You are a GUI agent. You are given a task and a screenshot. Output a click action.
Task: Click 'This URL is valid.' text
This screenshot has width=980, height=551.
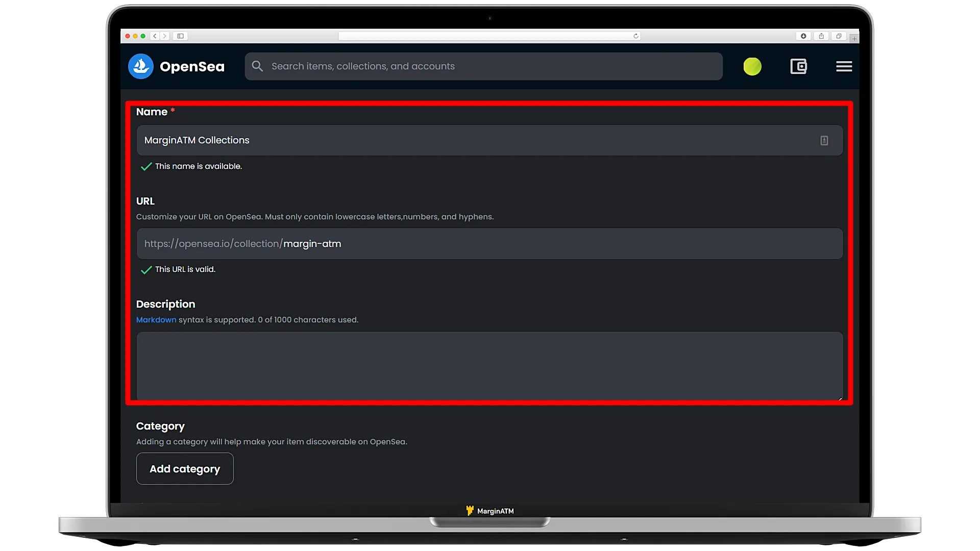(185, 269)
